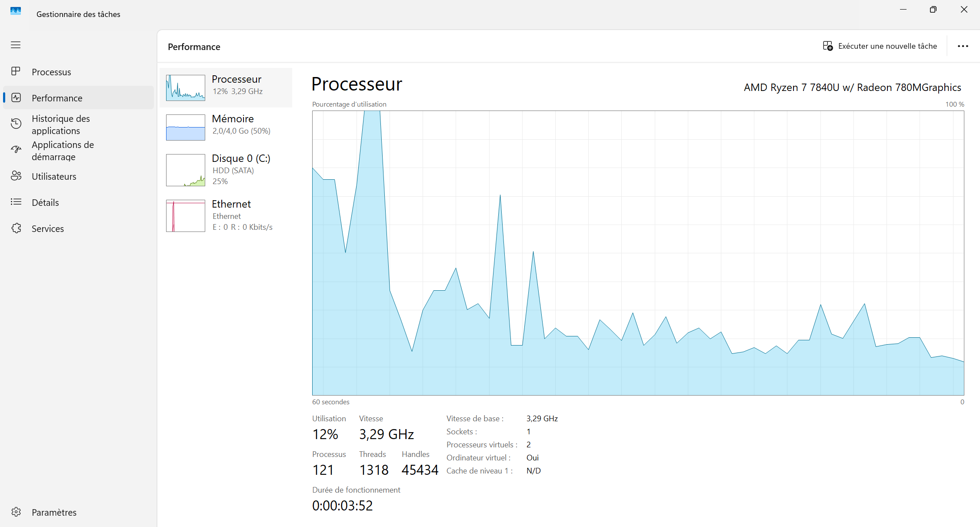Screen dimensions: 980x527
Task: Open Paramètres at the bottom
Action: pos(78,512)
